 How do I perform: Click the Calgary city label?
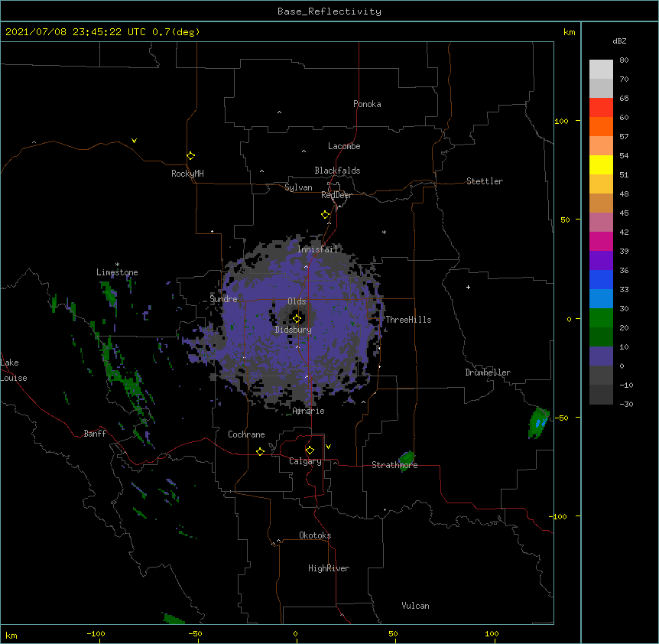(x=305, y=461)
